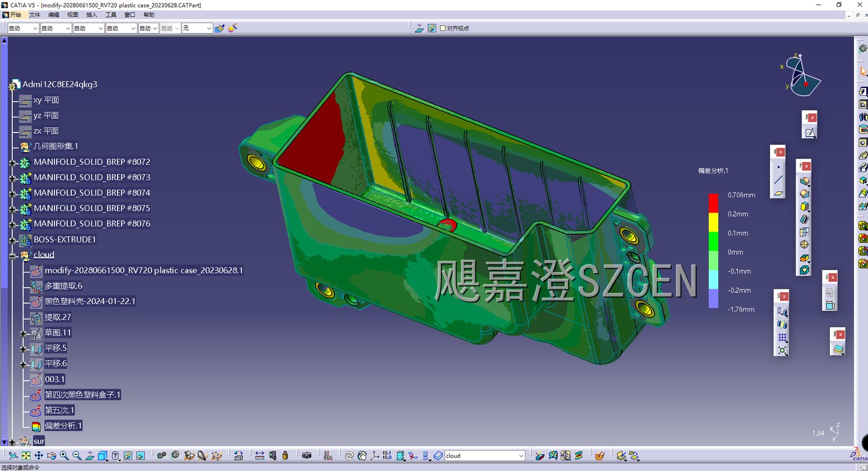Select the Line tool in floating toolbar
Viewport: 868px width, 471px height.
[x=778, y=180]
